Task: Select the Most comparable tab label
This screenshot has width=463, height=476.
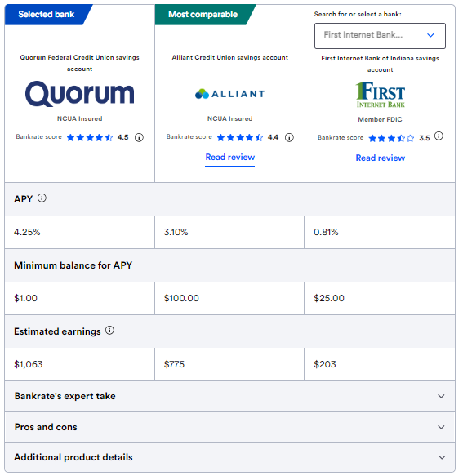Action: click(203, 14)
